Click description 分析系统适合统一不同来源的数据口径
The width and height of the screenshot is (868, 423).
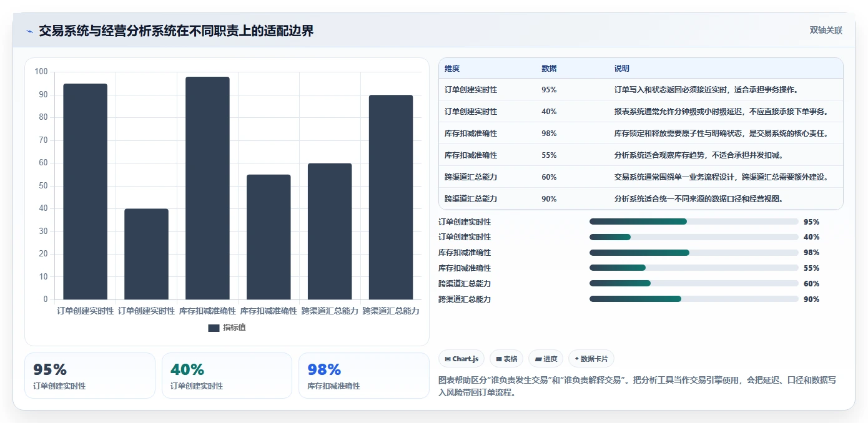(699, 199)
